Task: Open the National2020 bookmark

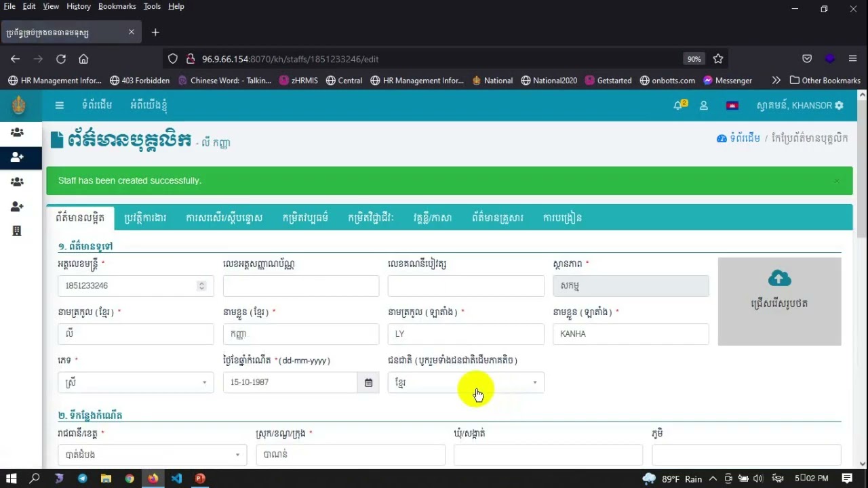Action: coord(549,80)
